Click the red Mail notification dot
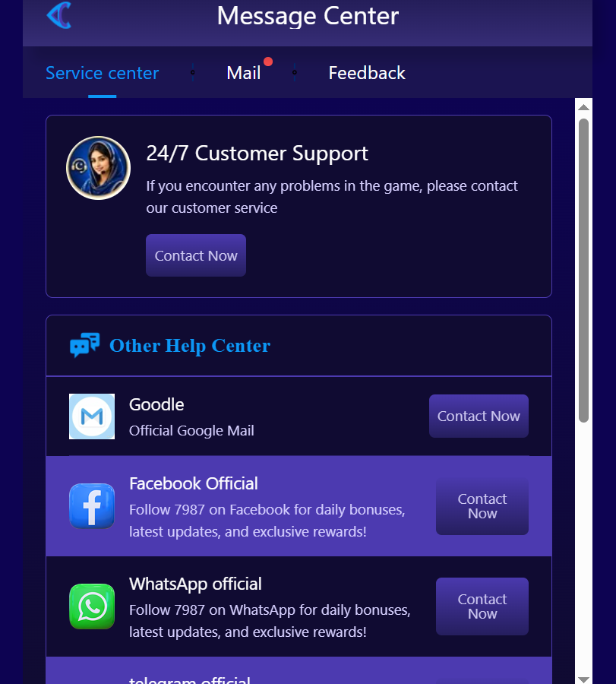Image resolution: width=616 pixels, height=684 pixels. point(268,62)
